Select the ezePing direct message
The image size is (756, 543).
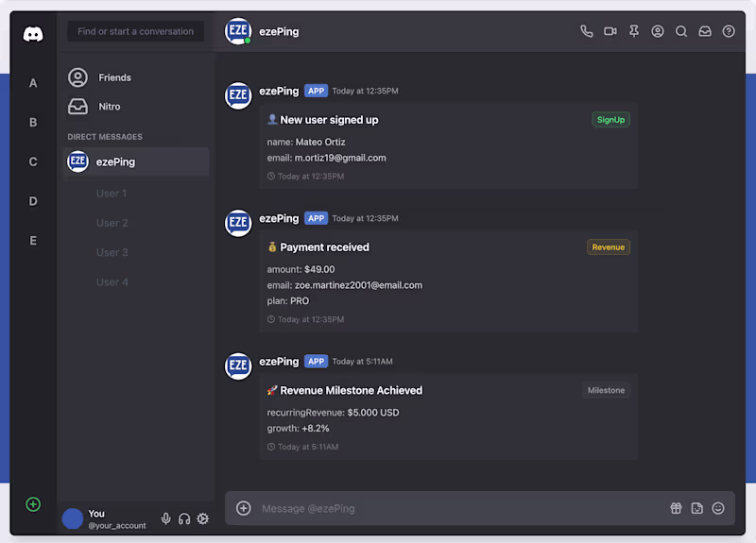click(115, 161)
